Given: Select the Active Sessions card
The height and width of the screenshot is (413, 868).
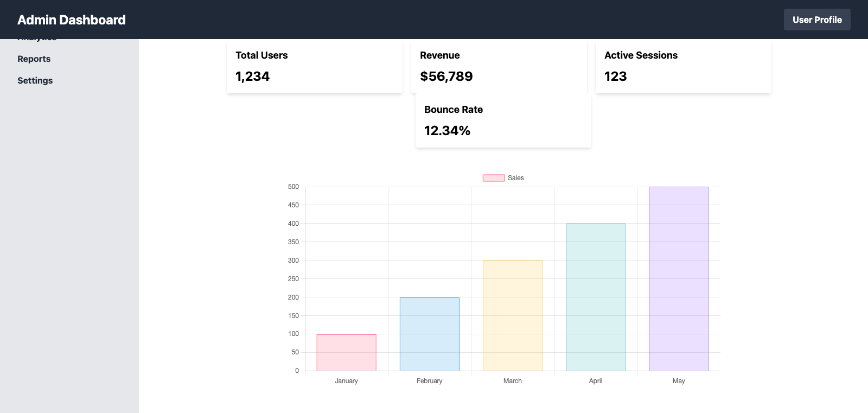Looking at the screenshot, I should click(683, 67).
